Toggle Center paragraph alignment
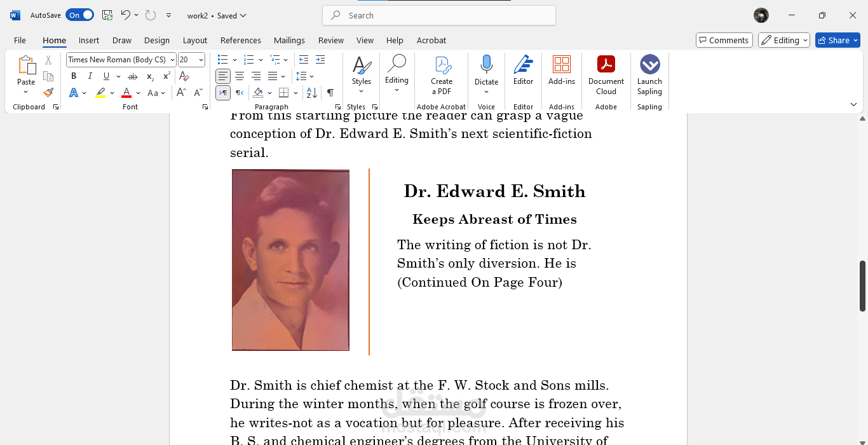Viewport: 868px width, 445px height. pyautogui.click(x=240, y=76)
